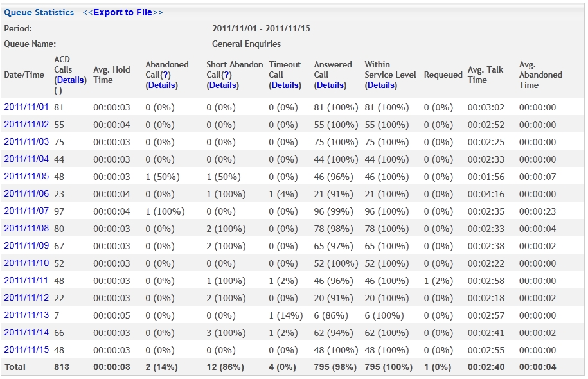Open the 2011/11/09 date link

[x=26, y=245]
